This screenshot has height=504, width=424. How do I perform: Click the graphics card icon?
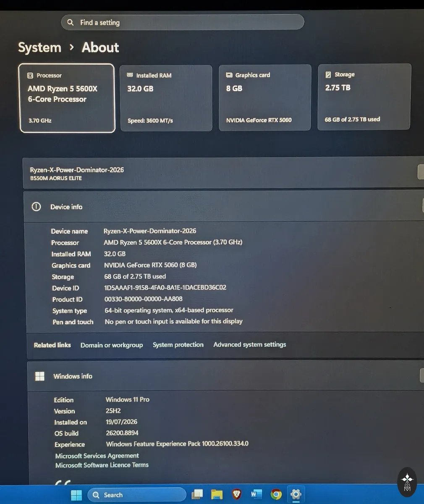[229, 75]
